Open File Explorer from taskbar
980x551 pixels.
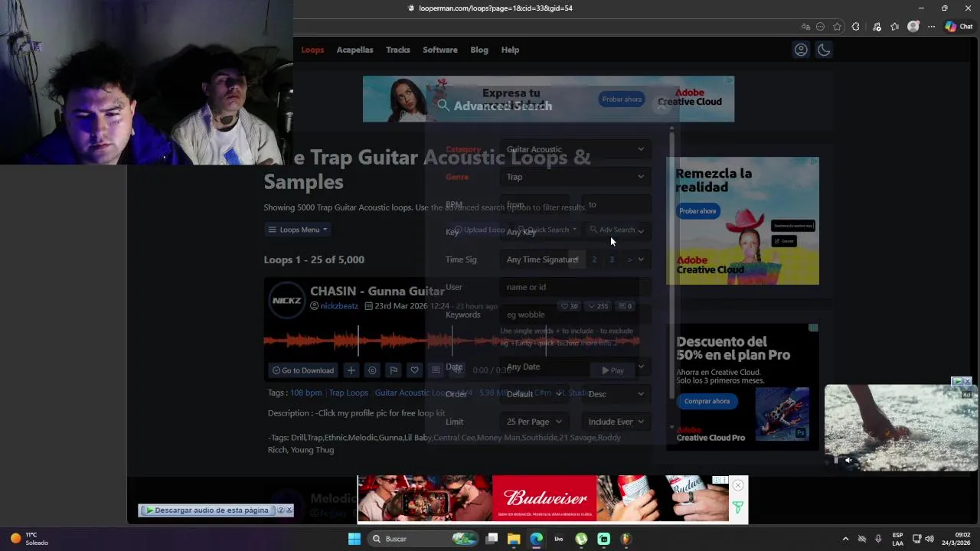tap(514, 539)
